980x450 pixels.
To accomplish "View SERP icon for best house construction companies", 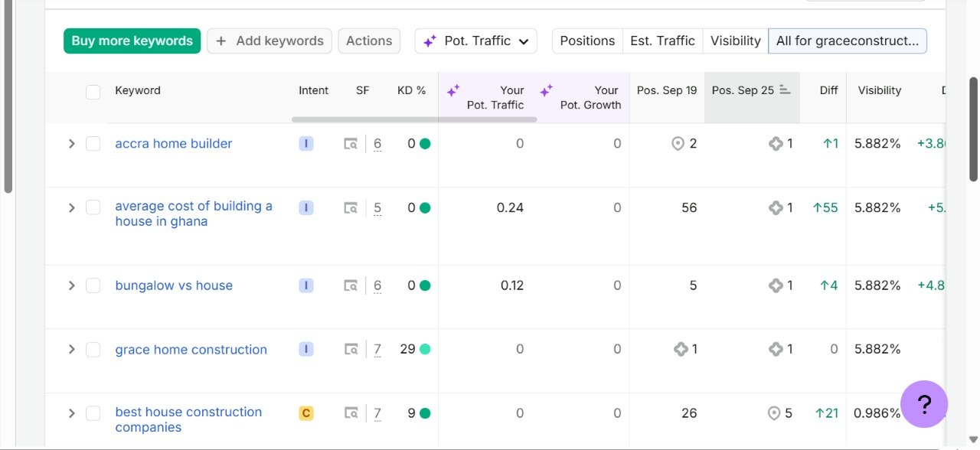I will point(351,413).
